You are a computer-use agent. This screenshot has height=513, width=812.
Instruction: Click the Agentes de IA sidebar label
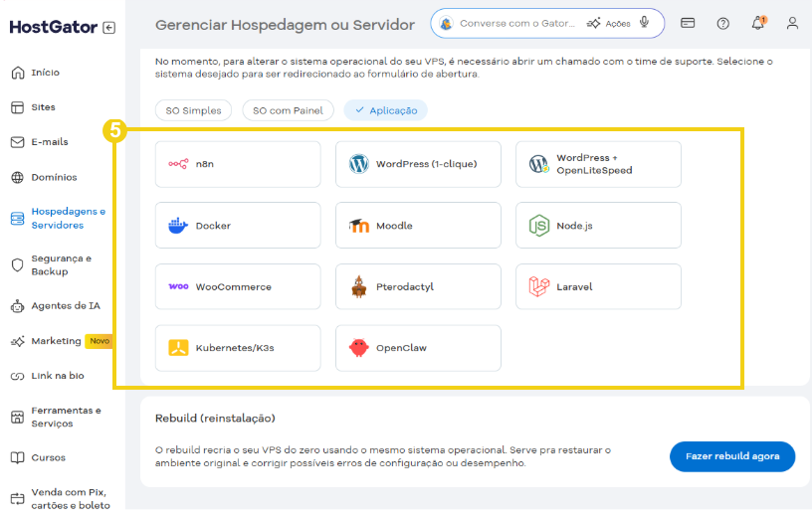(x=66, y=306)
